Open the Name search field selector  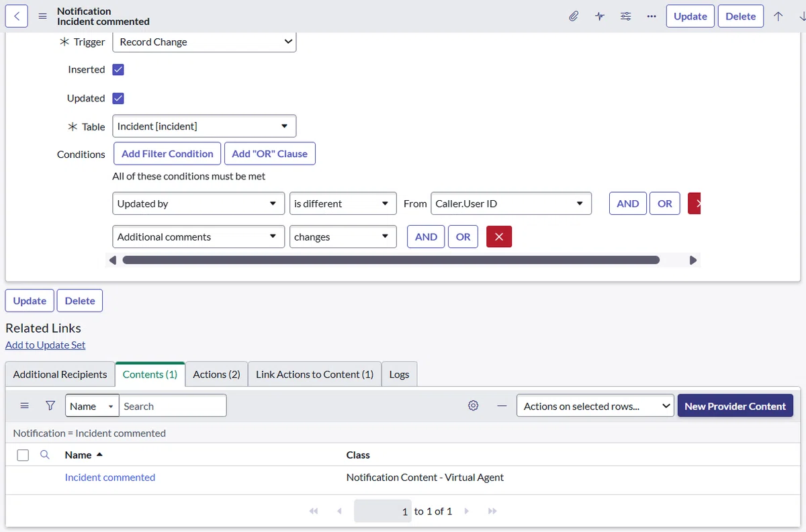pos(92,406)
